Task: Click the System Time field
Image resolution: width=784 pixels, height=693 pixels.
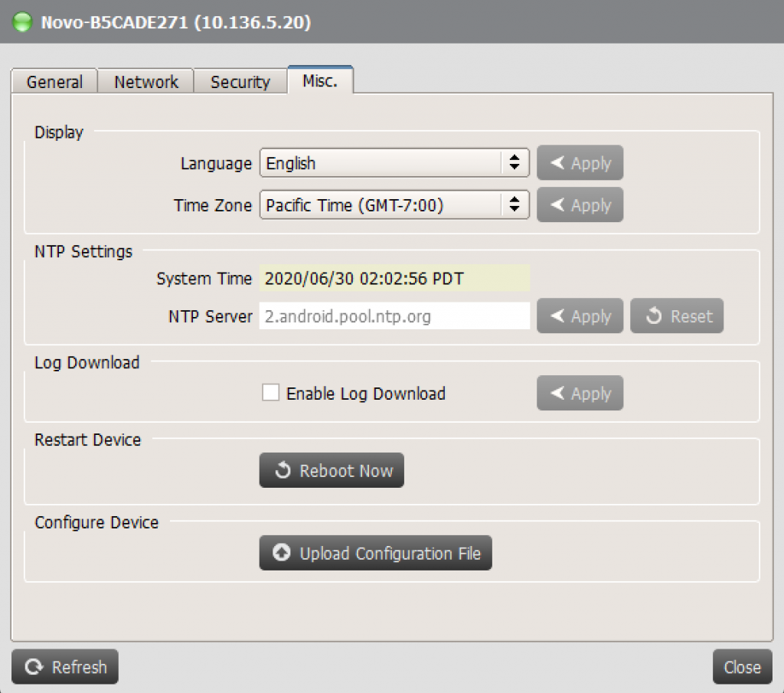Action: click(394, 278)
